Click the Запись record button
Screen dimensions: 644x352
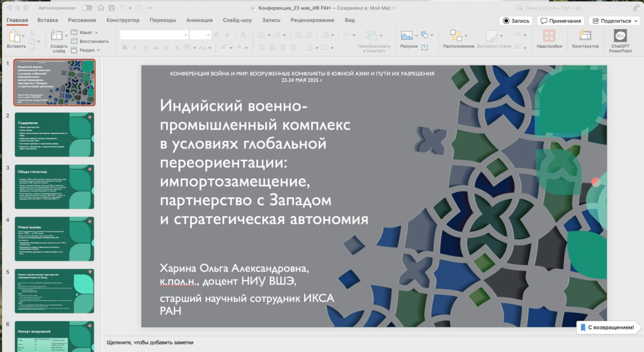pos(516,21)
